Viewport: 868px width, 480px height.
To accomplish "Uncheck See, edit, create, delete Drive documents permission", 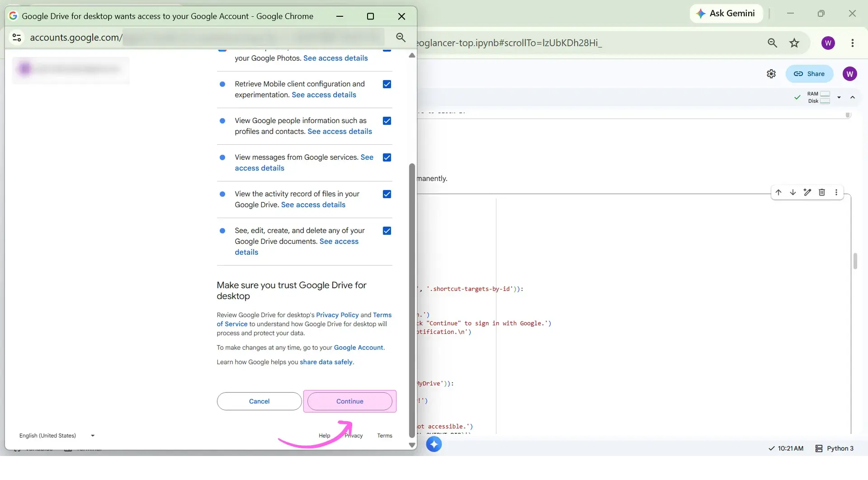I will point(387,231).
